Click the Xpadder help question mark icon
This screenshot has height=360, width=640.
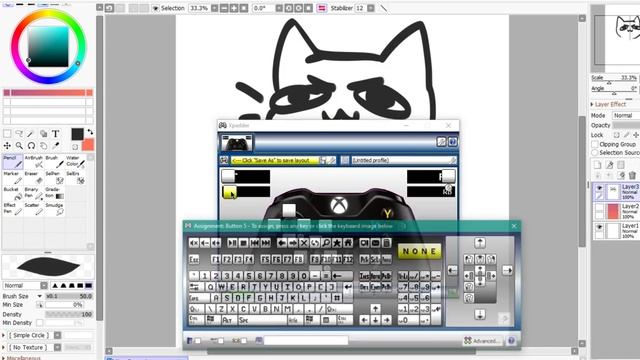click(453, 142)
